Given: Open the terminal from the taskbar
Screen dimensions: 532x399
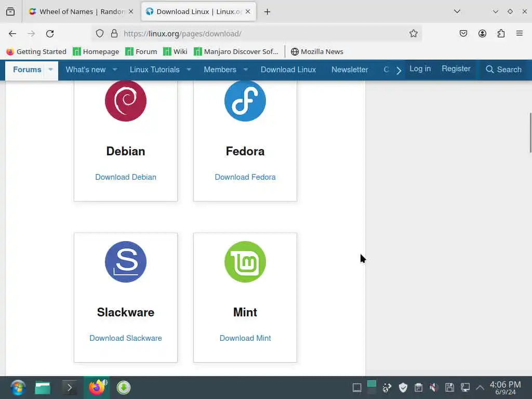Looking at the screenshot, I should tap(70, 388).
